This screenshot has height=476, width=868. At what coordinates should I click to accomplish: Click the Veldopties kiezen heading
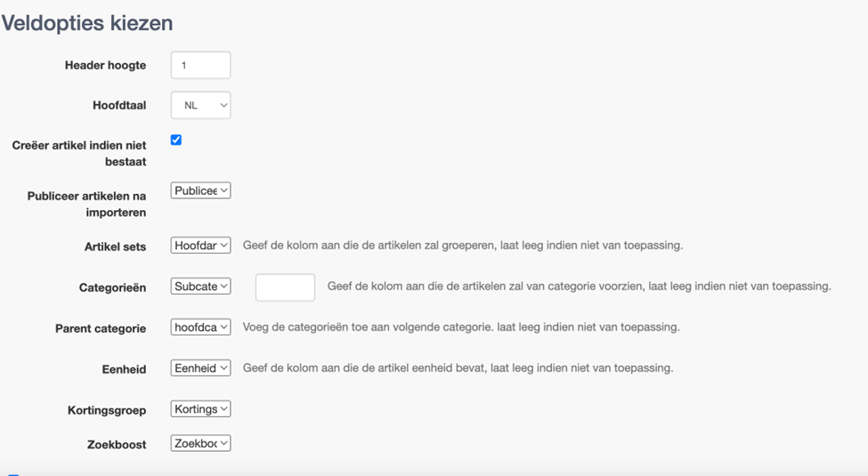(87, 23)
